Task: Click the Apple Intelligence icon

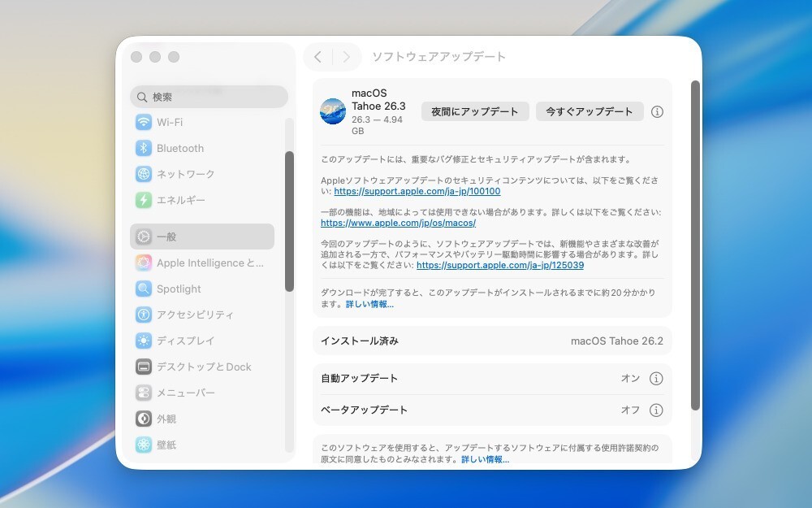Action: (x=144, y=263)
